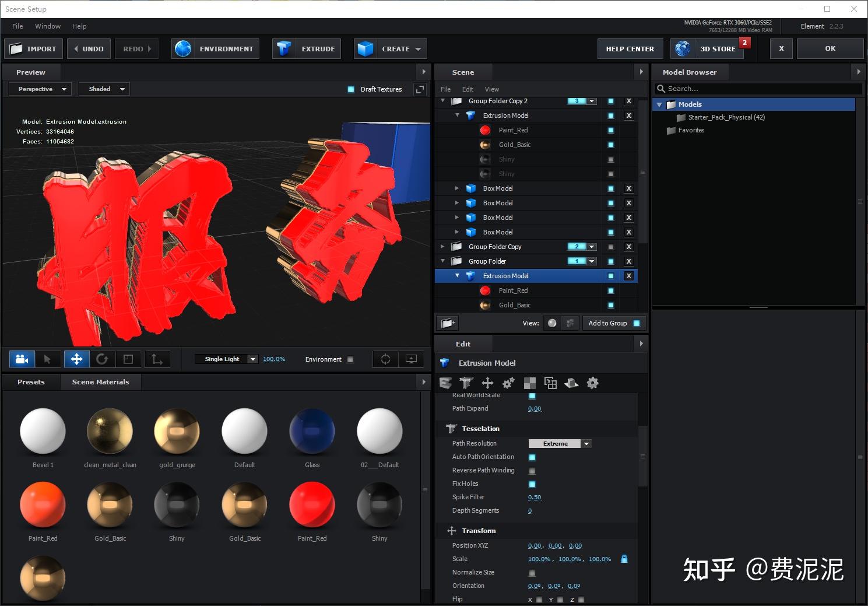This screenshot has height=606, width=868.
Task: Switch to the Scene Materials tab
Action: (100, 381)
